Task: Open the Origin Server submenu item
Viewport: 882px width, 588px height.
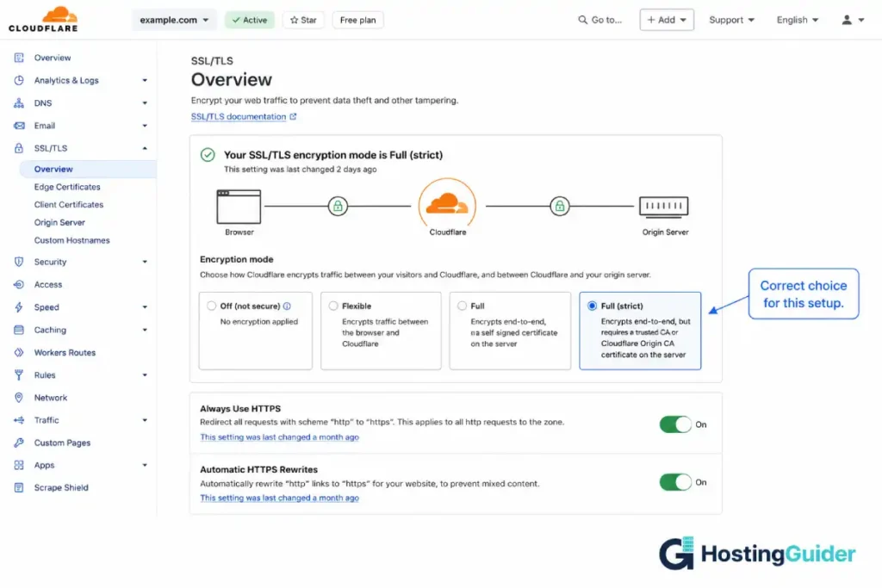Action: 59,222
